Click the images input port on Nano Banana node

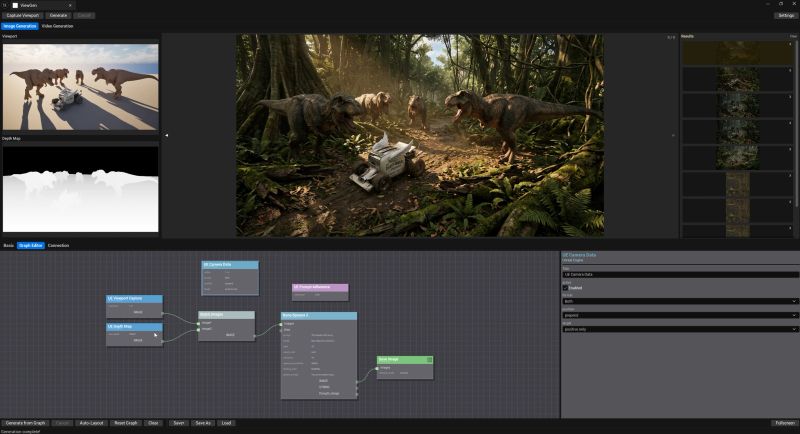[x=281, y=324]
